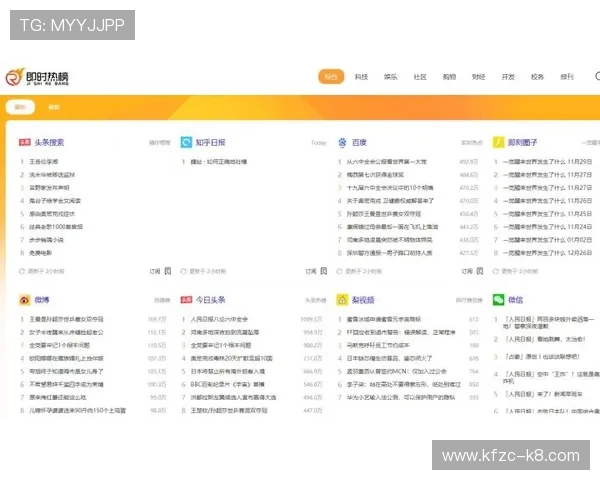This screenshot has height=480, width=600.
Task: Click the Weibo eye logo icon
Action: pos(24,300)
